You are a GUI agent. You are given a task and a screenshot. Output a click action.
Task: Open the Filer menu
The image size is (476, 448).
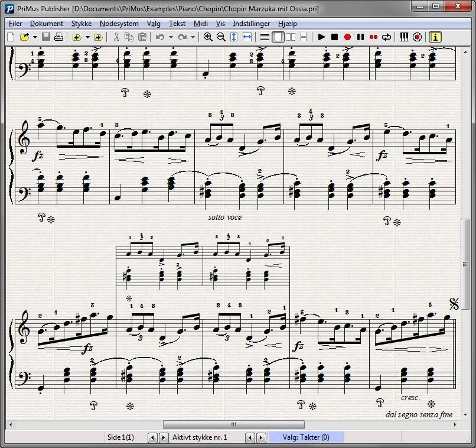pyautogui.click(x=15, y=24)
